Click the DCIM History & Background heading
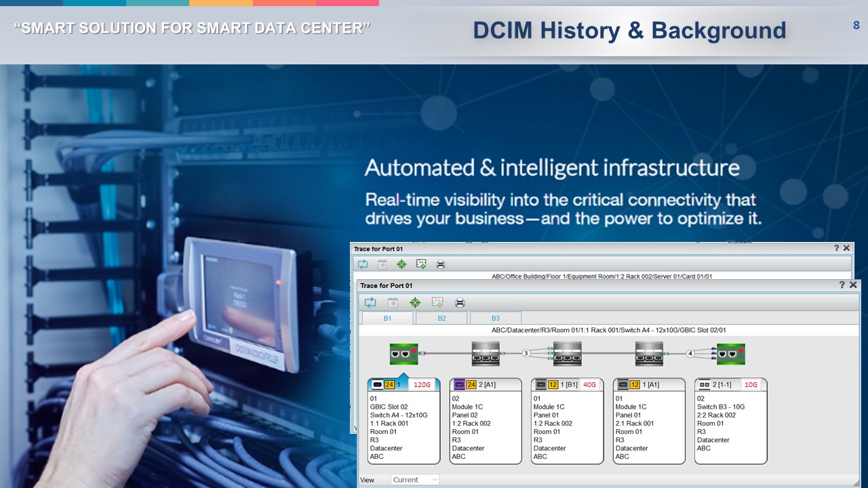Image resolution: width=868 pixels, height=488 pixels. [629, 30]
